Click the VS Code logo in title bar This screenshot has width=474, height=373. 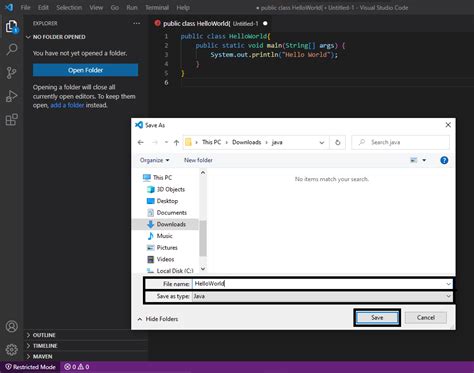[x=9, y=7]
